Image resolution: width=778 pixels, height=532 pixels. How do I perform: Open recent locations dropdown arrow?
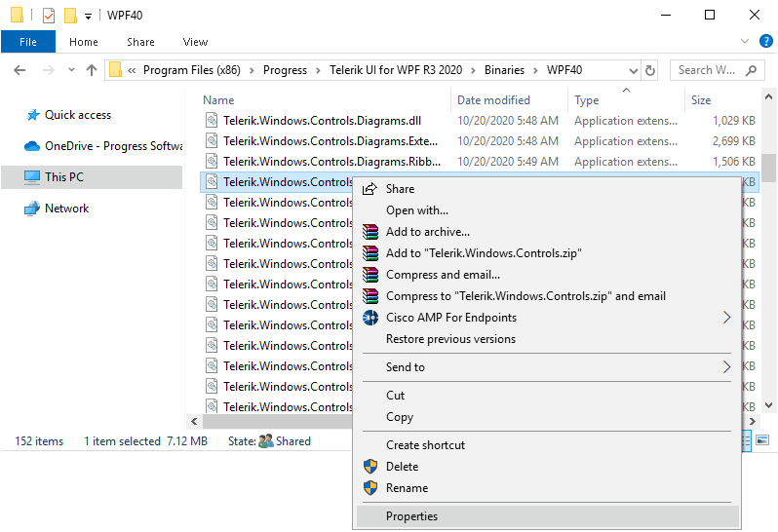coord(71,70)
